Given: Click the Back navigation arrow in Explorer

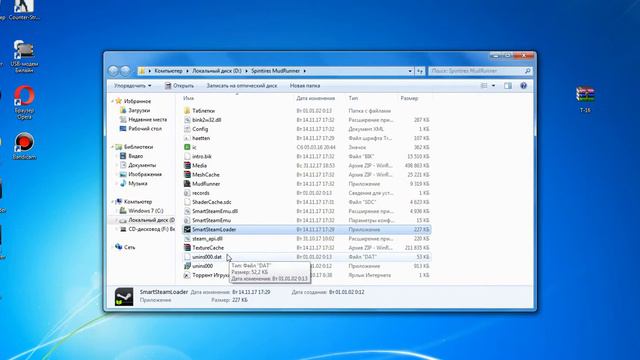Looking at the screenshot, I should [113, 71].
